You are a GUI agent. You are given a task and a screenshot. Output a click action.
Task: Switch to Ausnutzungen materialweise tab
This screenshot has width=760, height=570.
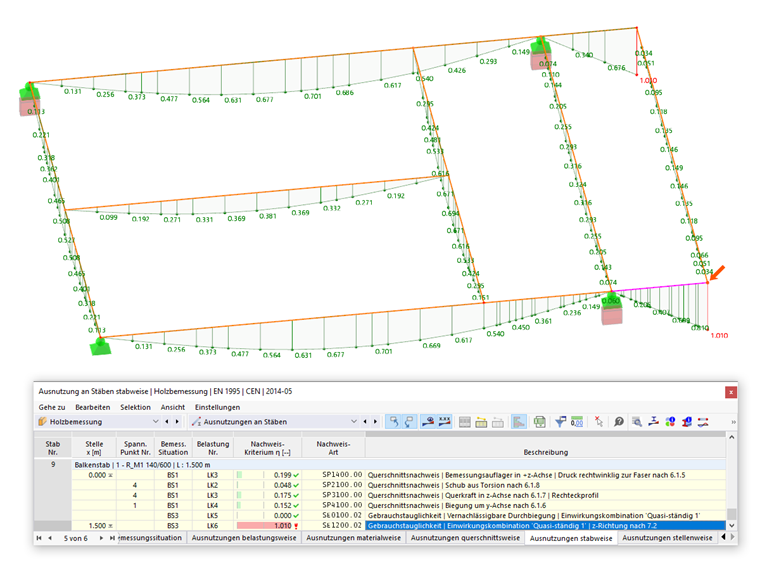[x=353, y=538]
